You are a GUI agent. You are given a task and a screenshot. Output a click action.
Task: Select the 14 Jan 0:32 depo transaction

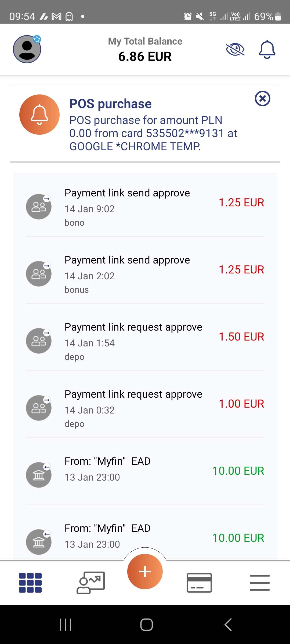point(145,408)
